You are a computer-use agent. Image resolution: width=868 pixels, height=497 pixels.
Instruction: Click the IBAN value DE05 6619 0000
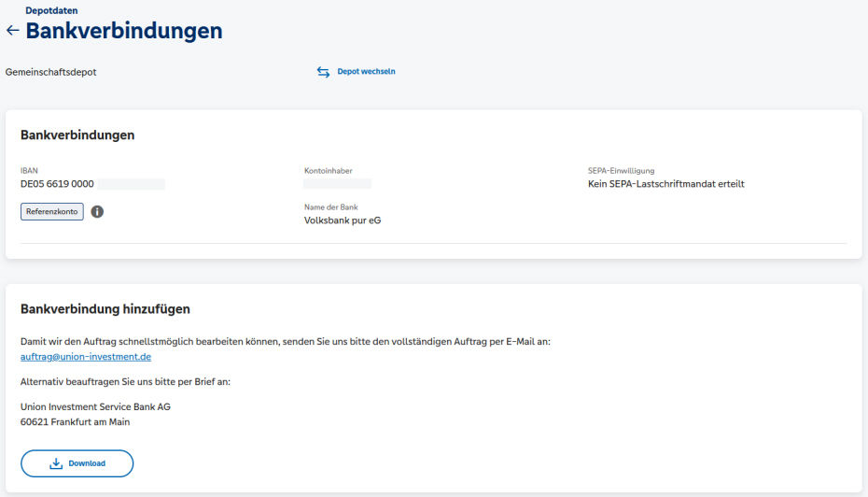tap(57, 184)
